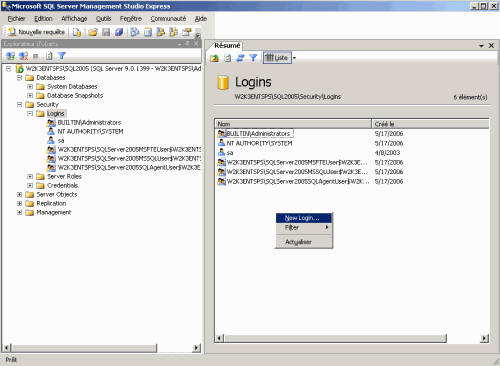Open the Fichier menu
Image resolution: width=500 pixels, height=366 pixels.
click(x=16, y=19)
